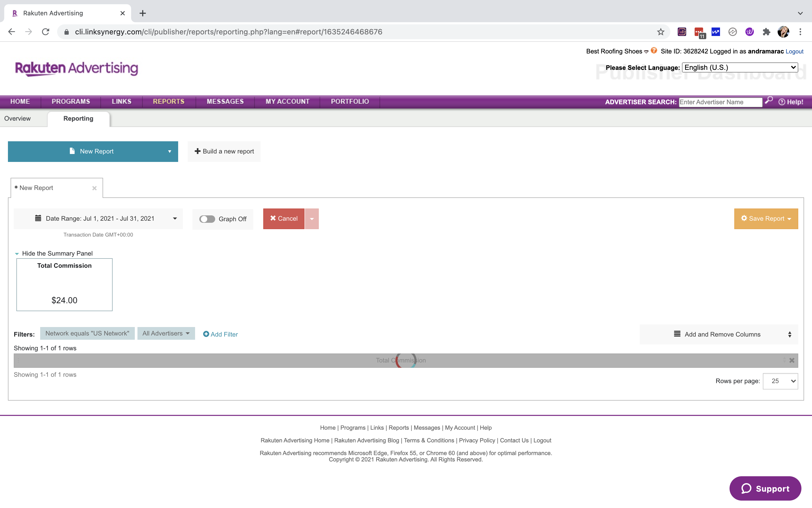
Task: Open the MY ACCOUNT menu
Action: [288, 101]
